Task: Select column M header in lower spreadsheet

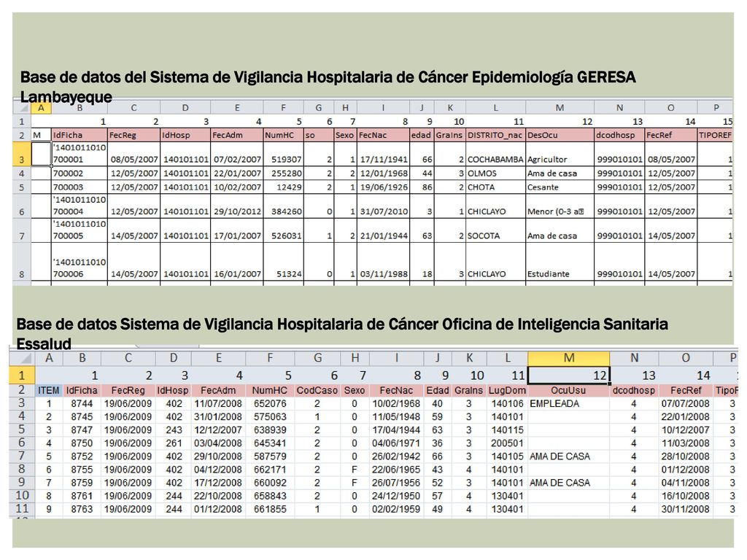Action: 569,357
